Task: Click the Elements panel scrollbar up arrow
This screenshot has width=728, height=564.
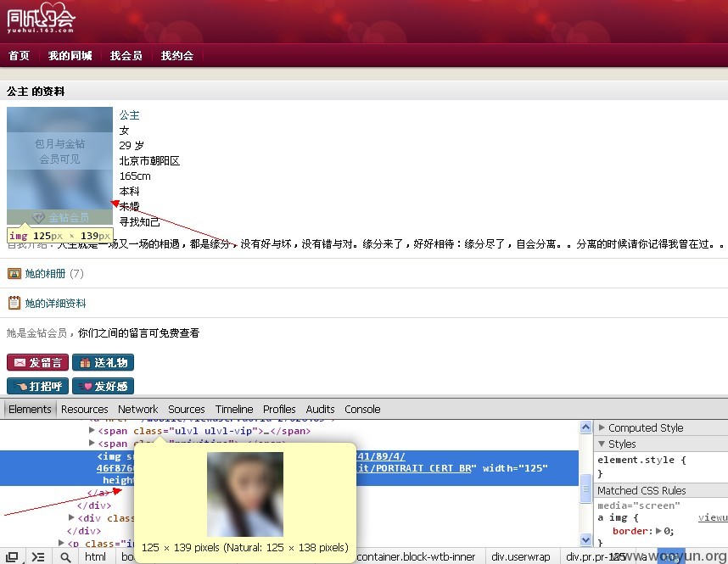Action: [586, 427]
